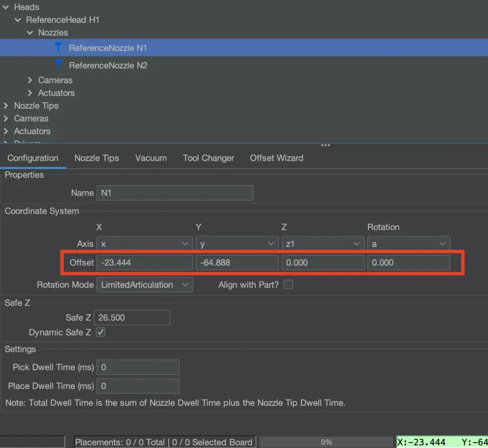Expand the Nozzle Tips tree node

tap(6, 106)
